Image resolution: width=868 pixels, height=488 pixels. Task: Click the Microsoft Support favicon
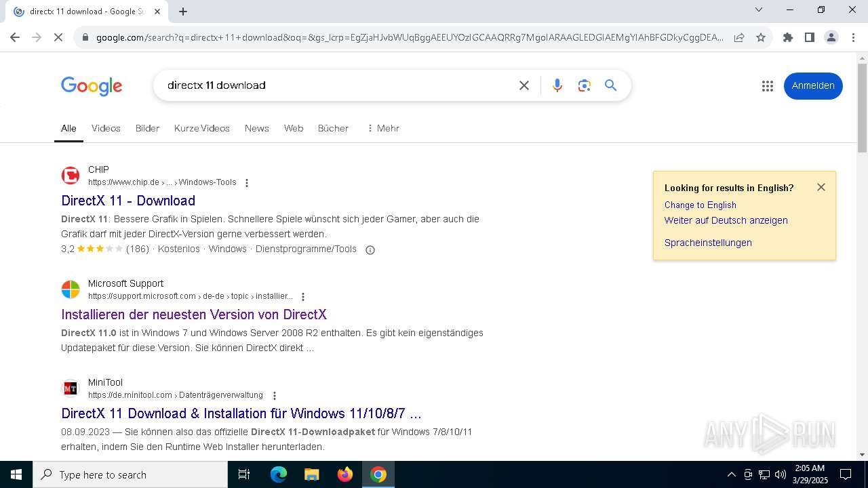click(71, 289)
